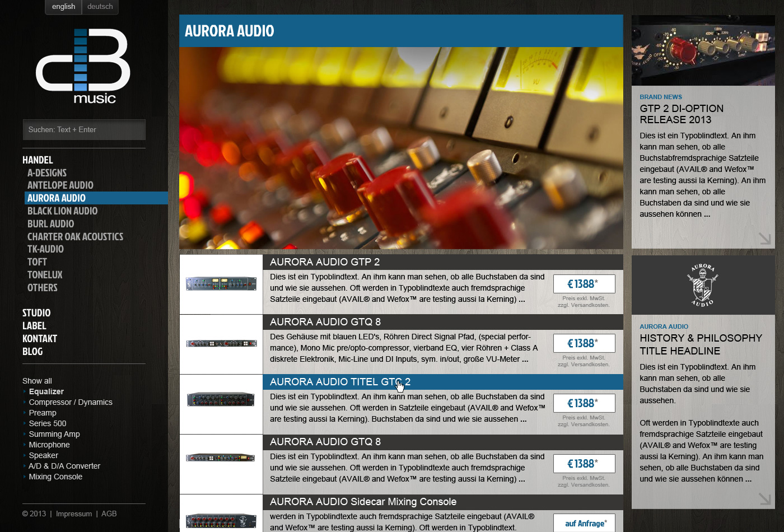Click GTP 2 product thumbnail

click(221, 284)
